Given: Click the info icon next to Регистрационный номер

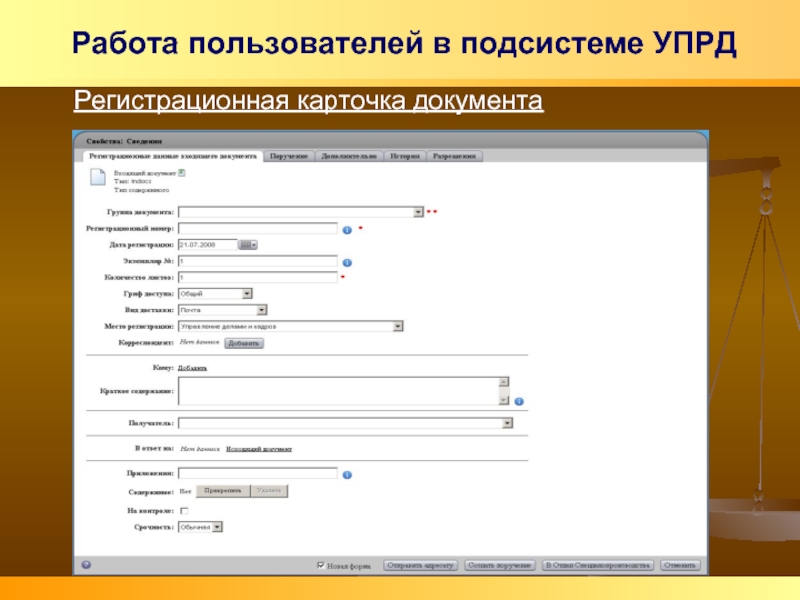Looking at the screenshot, I should click(347, 230).
